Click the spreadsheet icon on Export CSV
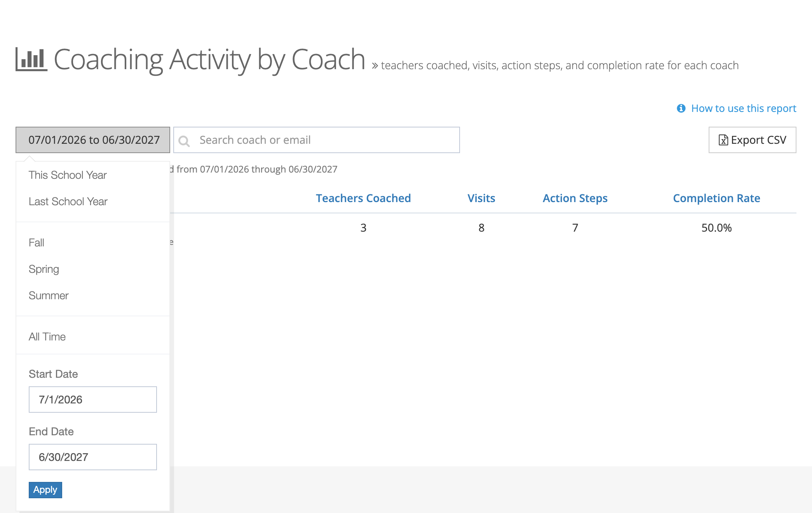 click(x=723, y=140)
